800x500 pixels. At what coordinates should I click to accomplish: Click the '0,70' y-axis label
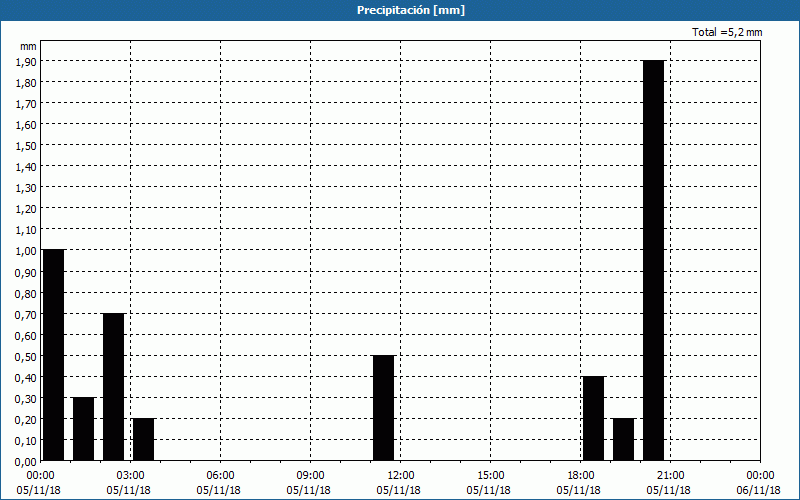coord(26,314)
